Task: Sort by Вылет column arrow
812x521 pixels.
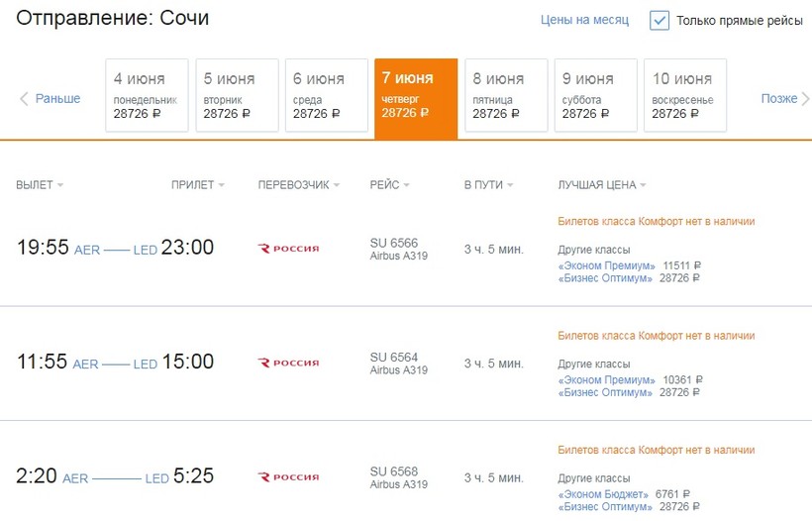Action: tap(60, 185)
